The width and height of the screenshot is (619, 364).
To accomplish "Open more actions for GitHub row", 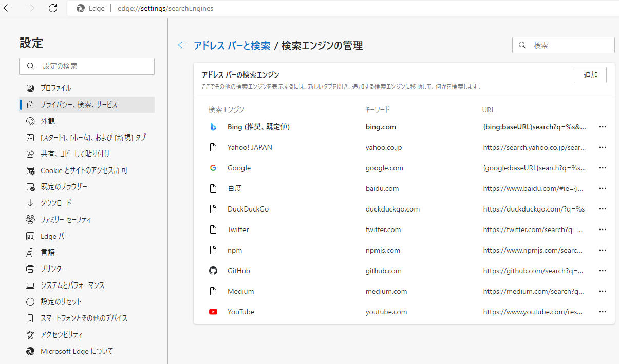I will point(603,271).
